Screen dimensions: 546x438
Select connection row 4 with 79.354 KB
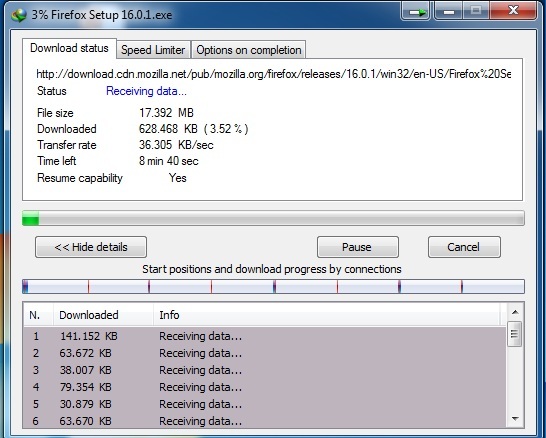click(x=265, y=387)
